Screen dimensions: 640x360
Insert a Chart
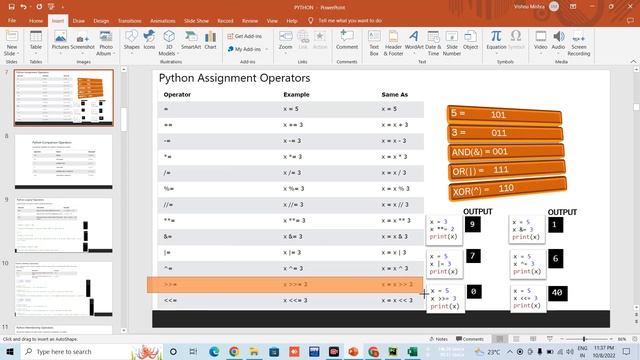[x=210, y=41]
